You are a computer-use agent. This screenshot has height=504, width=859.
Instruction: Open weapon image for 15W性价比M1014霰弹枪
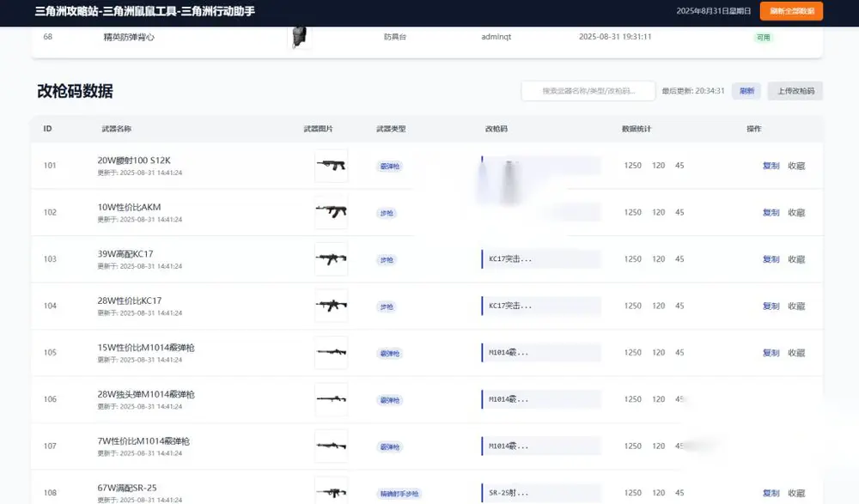[331, 352]
